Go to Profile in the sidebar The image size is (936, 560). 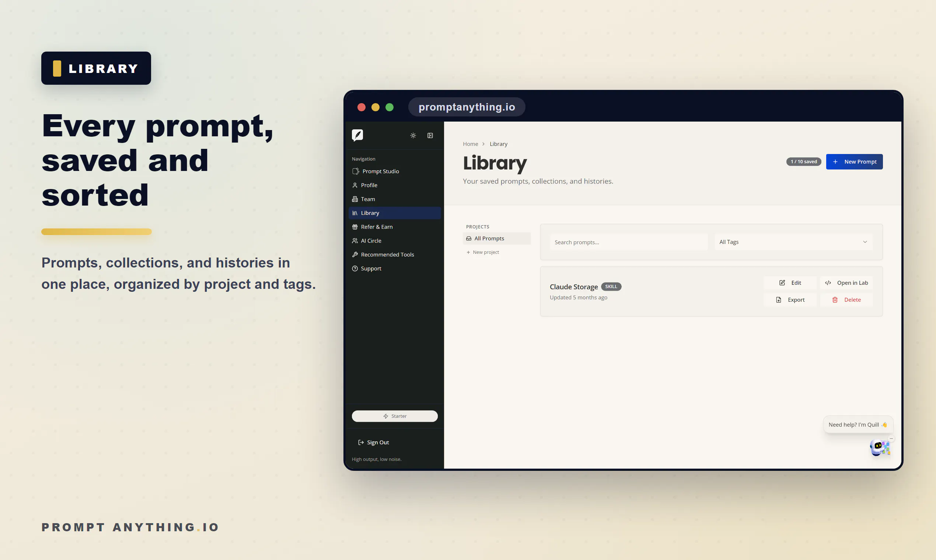click(x=394, y=185)
